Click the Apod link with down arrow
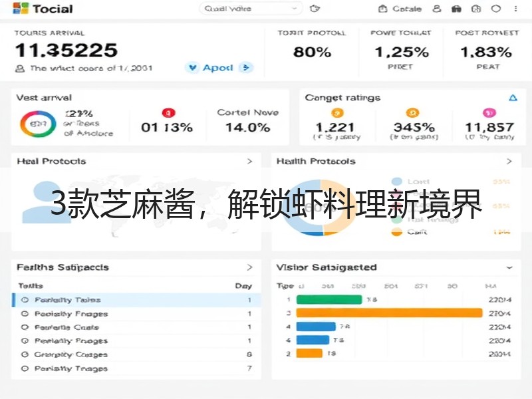The height and width of the screenshot is (399, 532). click(x=211, y=68)
